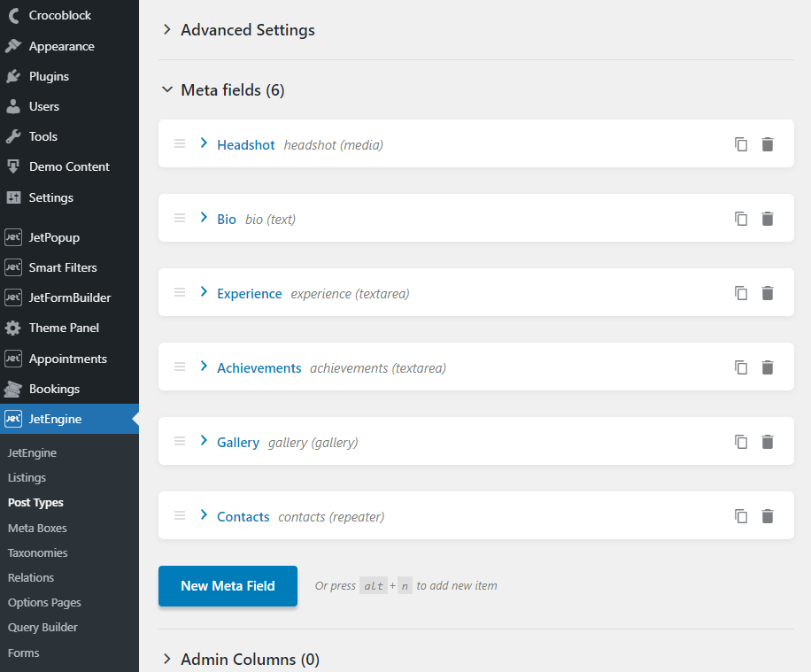Click the Achievements field title
The image size is (811, 672).
point(259,367)
